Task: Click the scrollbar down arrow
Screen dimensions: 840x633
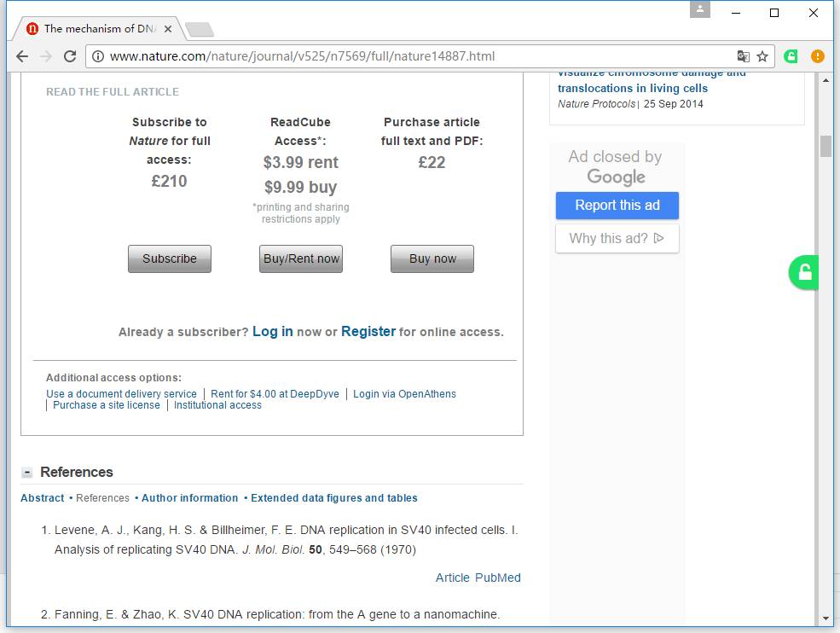Action: [826, 618]
